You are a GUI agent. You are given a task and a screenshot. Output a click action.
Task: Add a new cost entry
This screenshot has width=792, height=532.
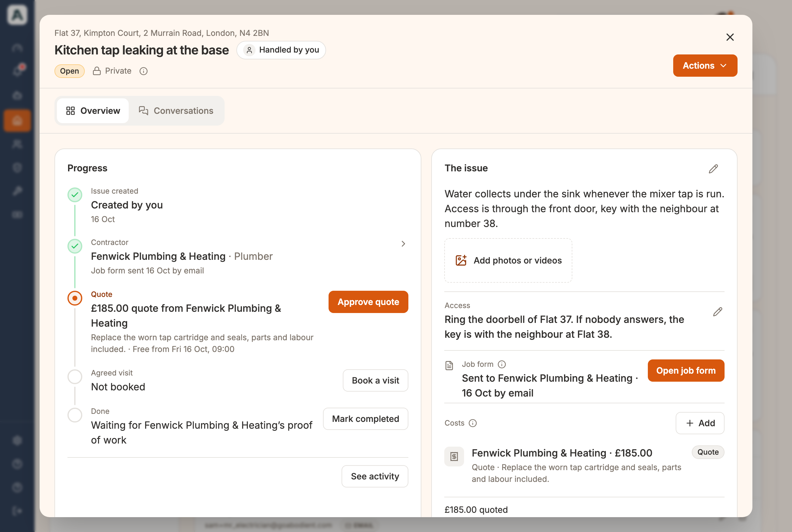[x=700, y=423]
